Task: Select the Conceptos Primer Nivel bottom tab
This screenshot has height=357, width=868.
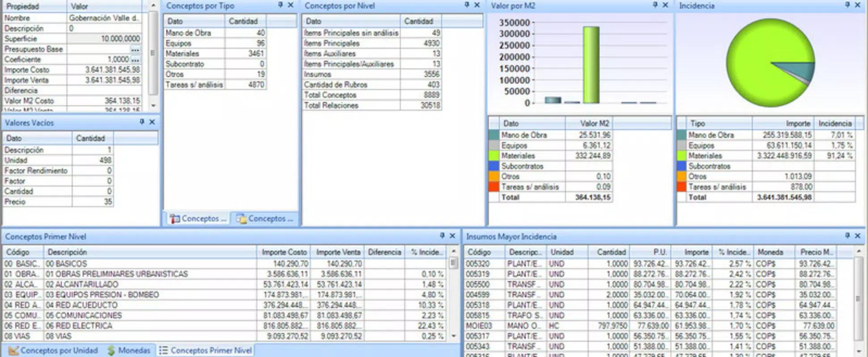Action: [206, 350]
